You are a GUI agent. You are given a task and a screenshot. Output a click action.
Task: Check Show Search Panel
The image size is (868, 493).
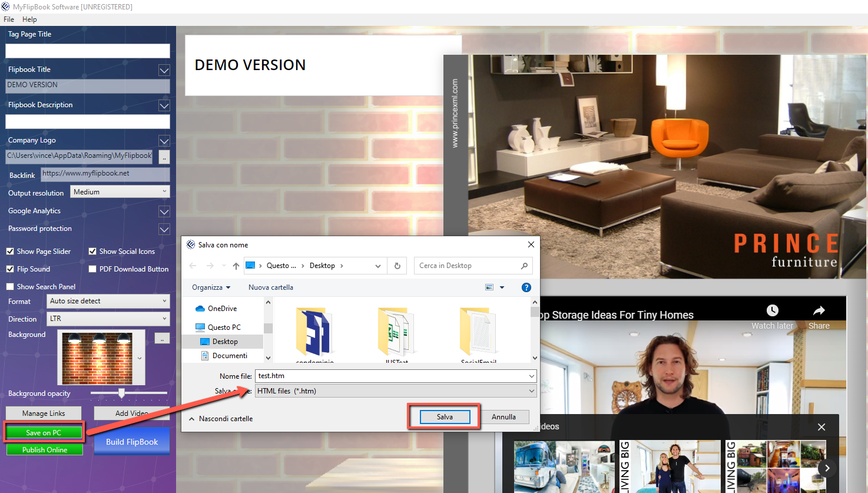9,286
